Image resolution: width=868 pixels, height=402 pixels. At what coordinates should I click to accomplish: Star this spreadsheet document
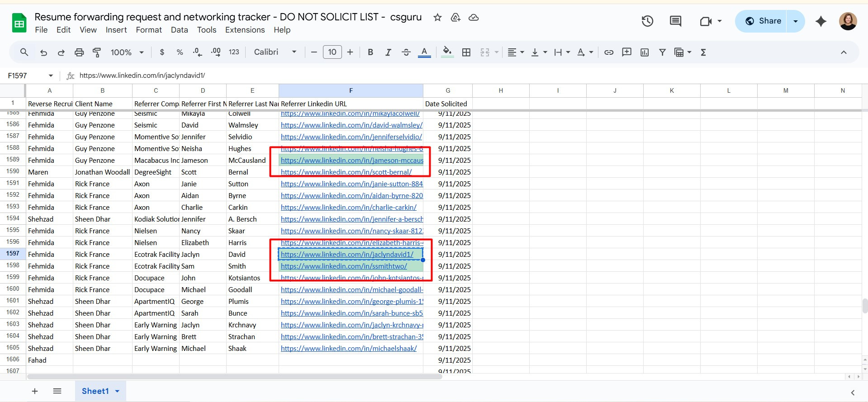click(437, 17)
